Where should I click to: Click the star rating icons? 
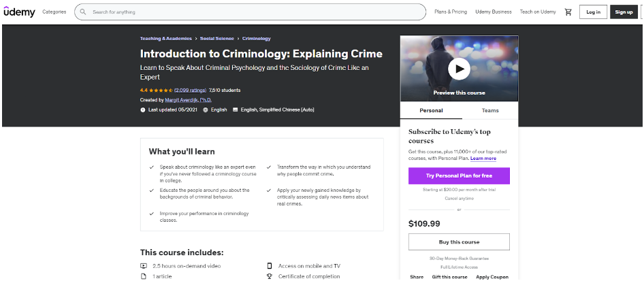tap(161, 90)
